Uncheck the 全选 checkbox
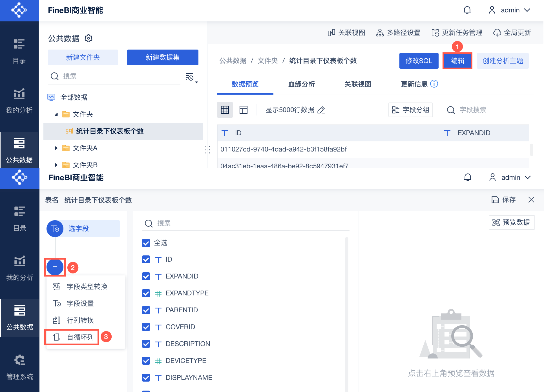This screenshot has width=544, height=392. [146, 243]
